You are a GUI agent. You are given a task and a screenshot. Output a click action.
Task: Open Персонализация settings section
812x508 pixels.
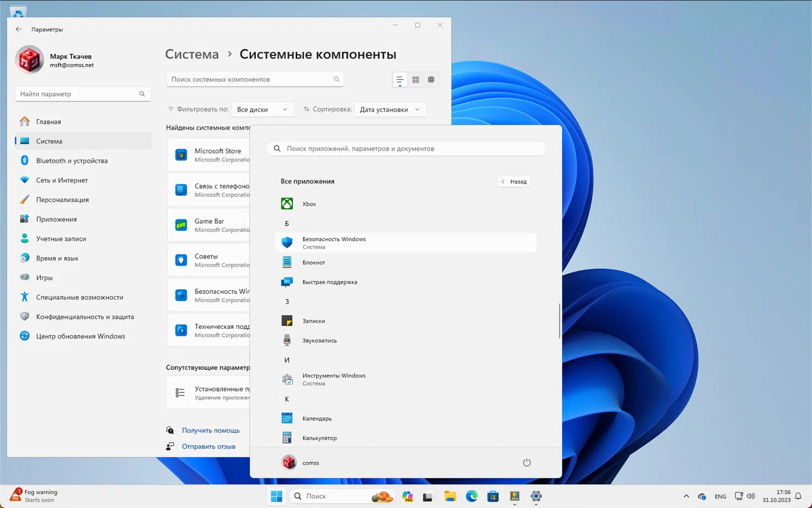(83, 200)
